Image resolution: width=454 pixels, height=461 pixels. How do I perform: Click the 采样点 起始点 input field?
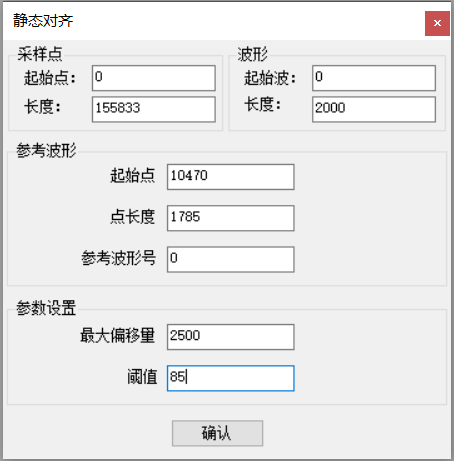coord(154,78)
